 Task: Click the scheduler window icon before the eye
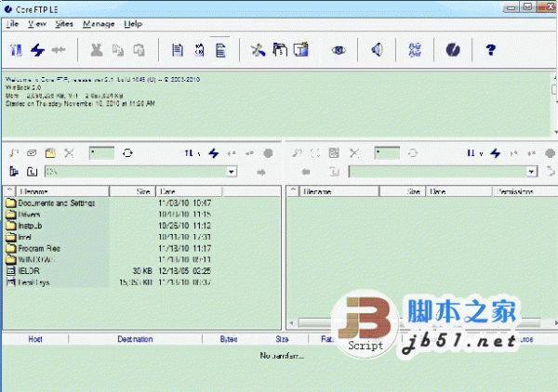301,50
